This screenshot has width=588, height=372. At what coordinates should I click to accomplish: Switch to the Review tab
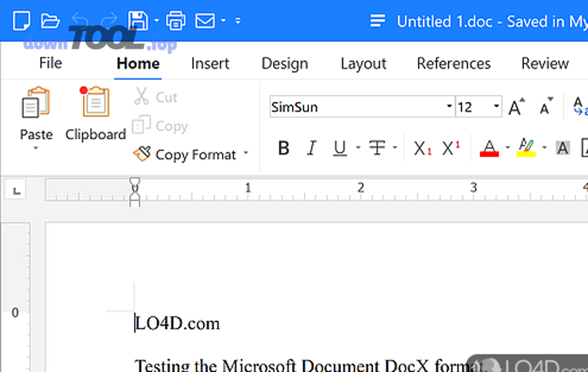click(545, 63)
